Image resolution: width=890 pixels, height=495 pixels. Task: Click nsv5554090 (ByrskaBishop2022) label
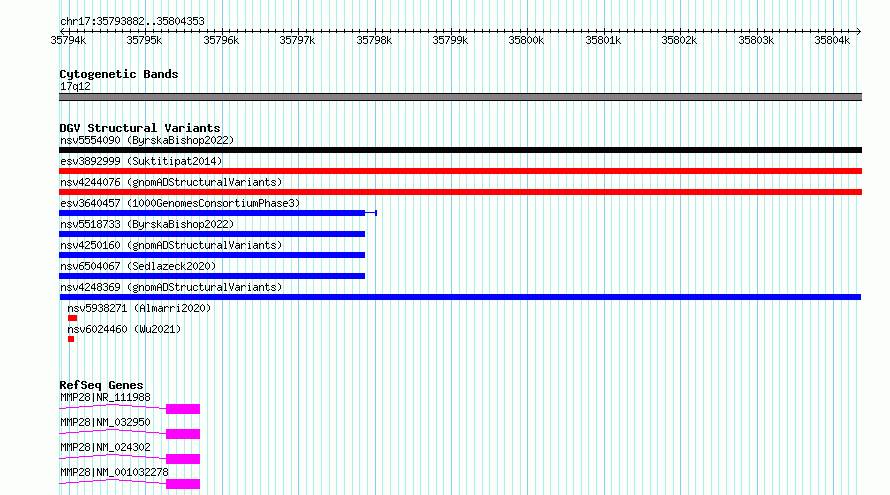pos(147,141)
